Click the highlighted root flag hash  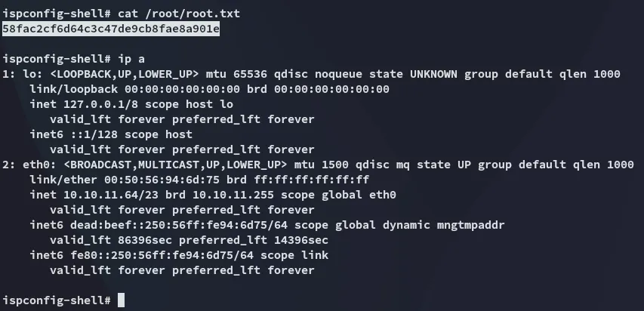coord(111,29)
